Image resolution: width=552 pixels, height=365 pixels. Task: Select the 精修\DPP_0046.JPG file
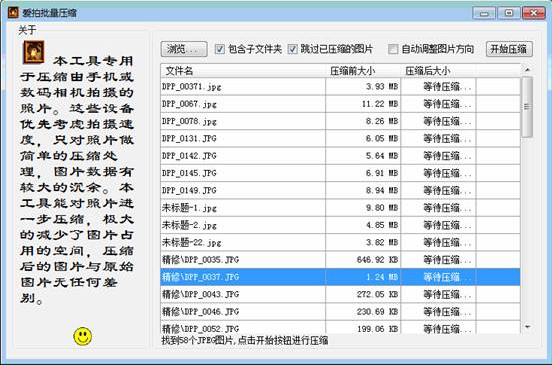point(340,311)
